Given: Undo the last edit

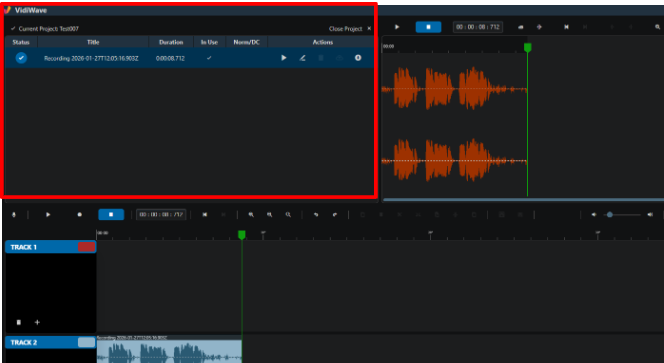Looking at the screenshot, I should [x=316, y=215].
